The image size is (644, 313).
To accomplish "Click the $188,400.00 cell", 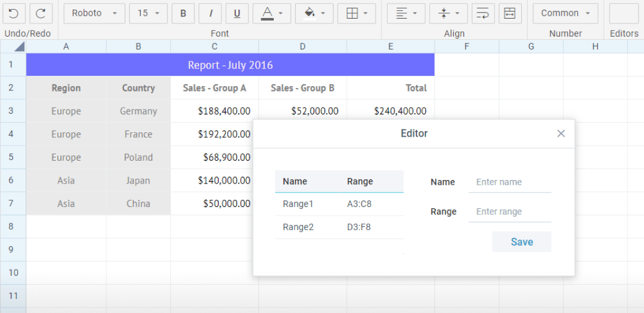I will click(215, 111).
